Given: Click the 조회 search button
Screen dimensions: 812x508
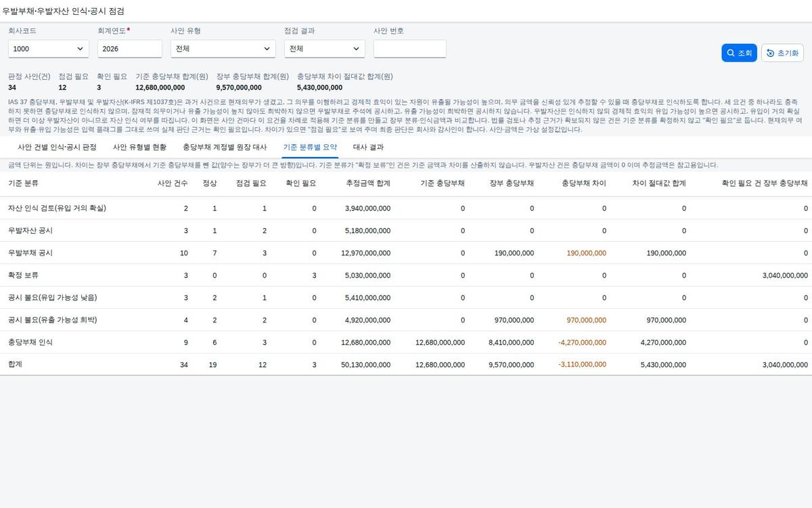Looking at the screenshot, I should [739, 53].
